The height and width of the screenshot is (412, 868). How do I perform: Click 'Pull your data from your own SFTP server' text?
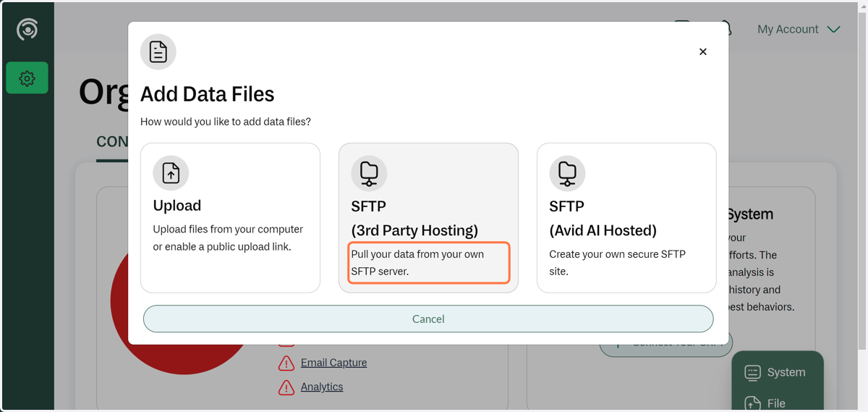tap(418, 263)
